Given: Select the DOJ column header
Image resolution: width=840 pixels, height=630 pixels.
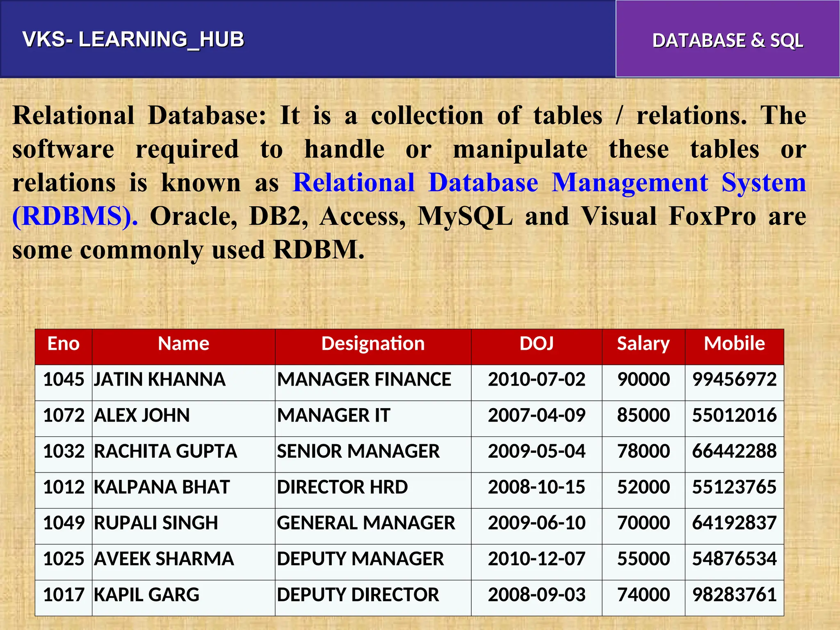Looking at the screenshot, I should [x=536, y=347].
